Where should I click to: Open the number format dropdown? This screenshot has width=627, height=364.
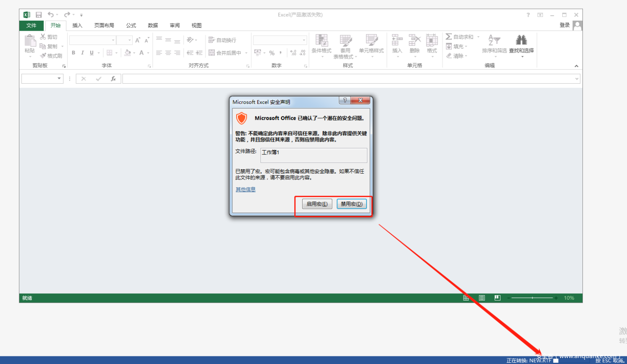[x=304, y=40]
